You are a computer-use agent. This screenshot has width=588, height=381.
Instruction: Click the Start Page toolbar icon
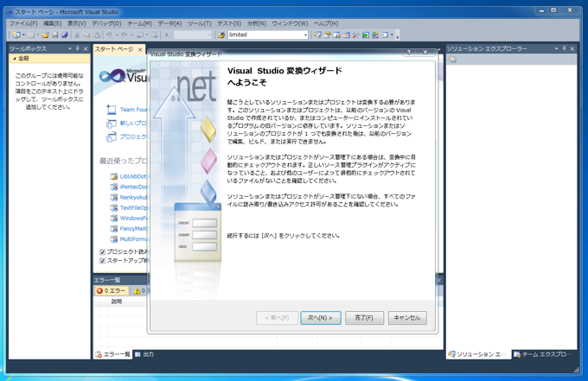366,35
